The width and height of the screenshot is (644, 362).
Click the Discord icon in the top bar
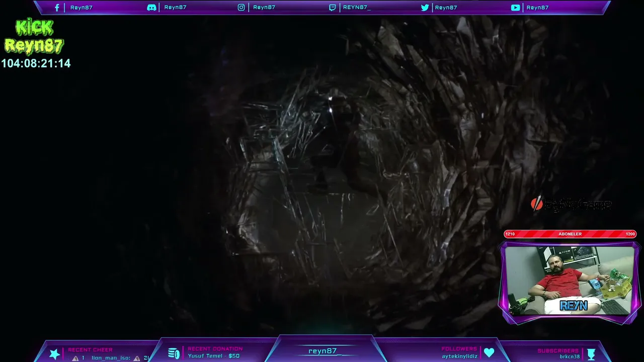151,8
